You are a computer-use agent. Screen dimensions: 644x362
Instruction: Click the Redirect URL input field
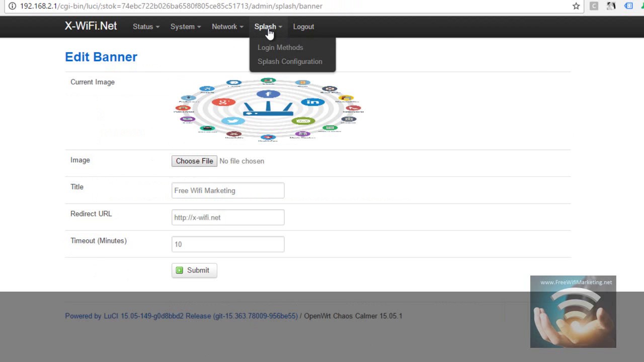point(228,217)
